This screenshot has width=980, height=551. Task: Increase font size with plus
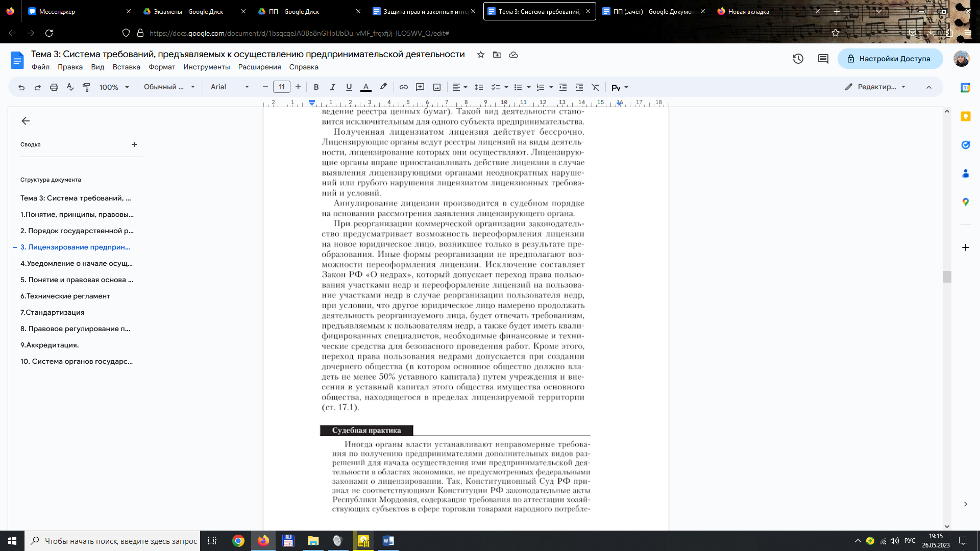[x=298, y=87]
